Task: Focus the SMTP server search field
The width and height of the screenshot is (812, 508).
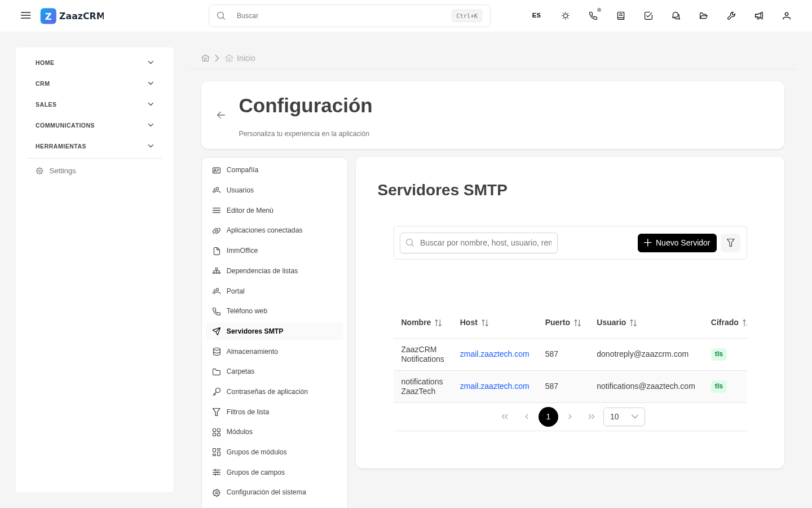Action: (x=479, y=243)
